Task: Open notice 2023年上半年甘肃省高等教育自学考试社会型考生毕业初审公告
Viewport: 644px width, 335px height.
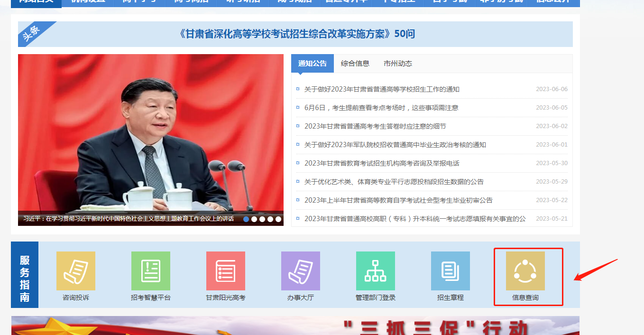Action: pyautogui.click(x=398, y=200)
